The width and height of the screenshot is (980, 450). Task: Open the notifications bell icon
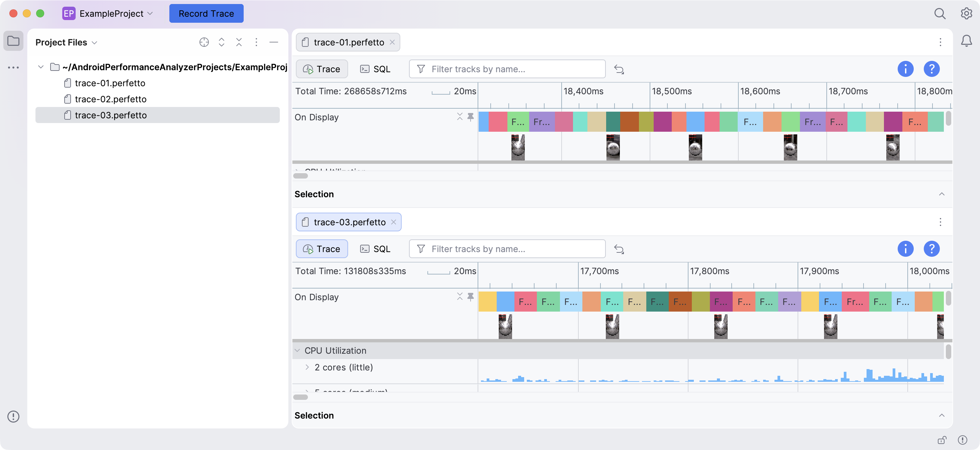[966, 41]
